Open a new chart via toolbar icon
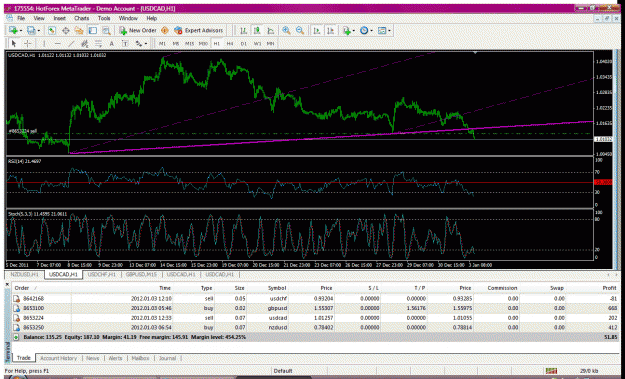625x379 pixels. pos(13,30)
